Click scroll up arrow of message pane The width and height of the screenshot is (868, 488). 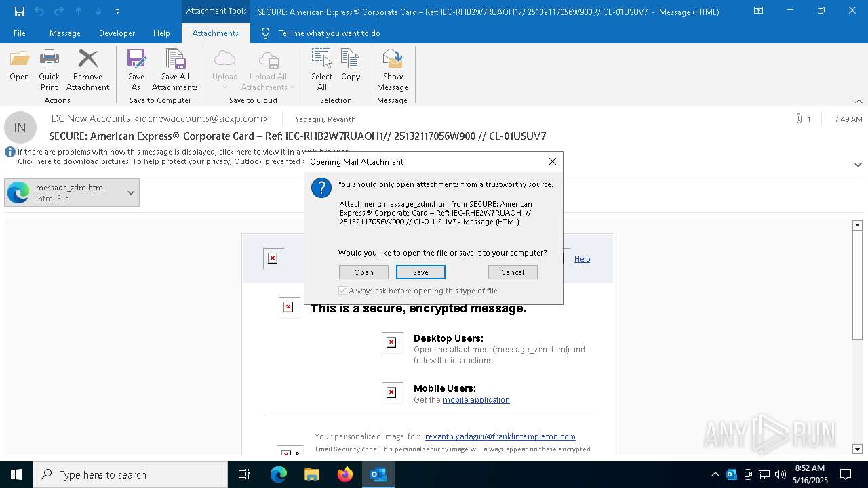pyautogui.click(x=857, y=225)
